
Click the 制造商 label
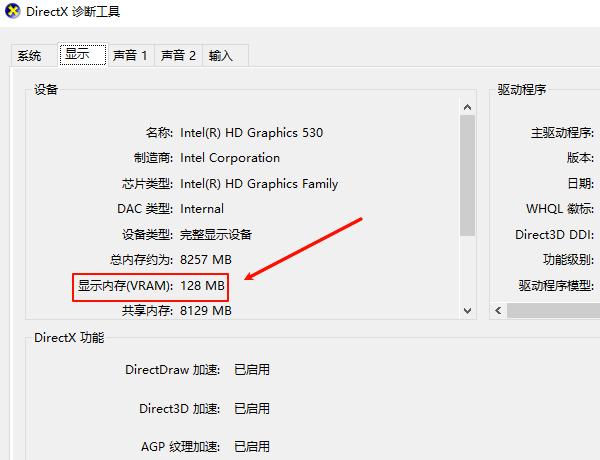pyautogui.click(x=153, y=158)
